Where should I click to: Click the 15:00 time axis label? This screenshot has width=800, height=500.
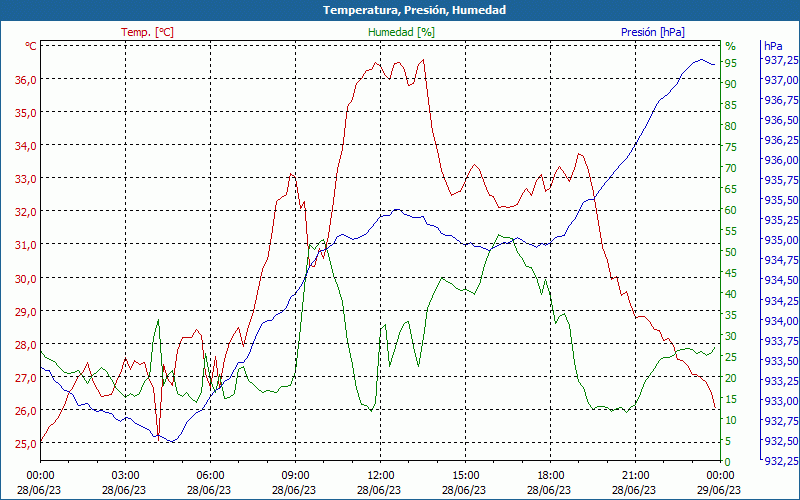point(465,476)
